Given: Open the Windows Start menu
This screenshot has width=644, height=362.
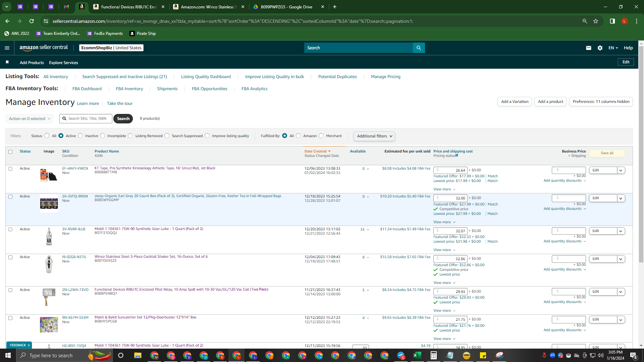Looking at the screenshot, I should click(x=8, y=355).
